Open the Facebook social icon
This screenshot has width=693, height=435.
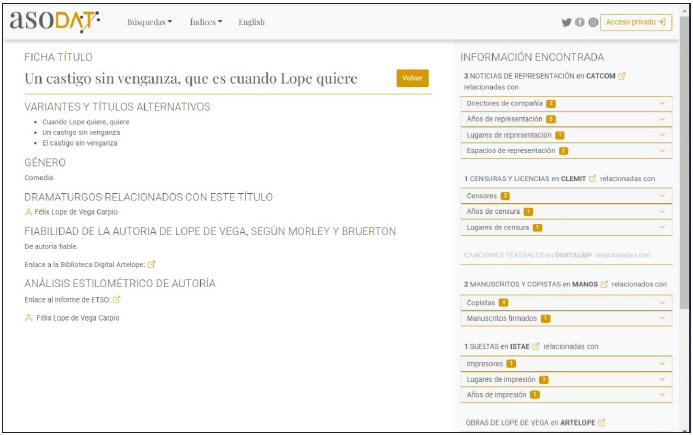pos(580,22)
